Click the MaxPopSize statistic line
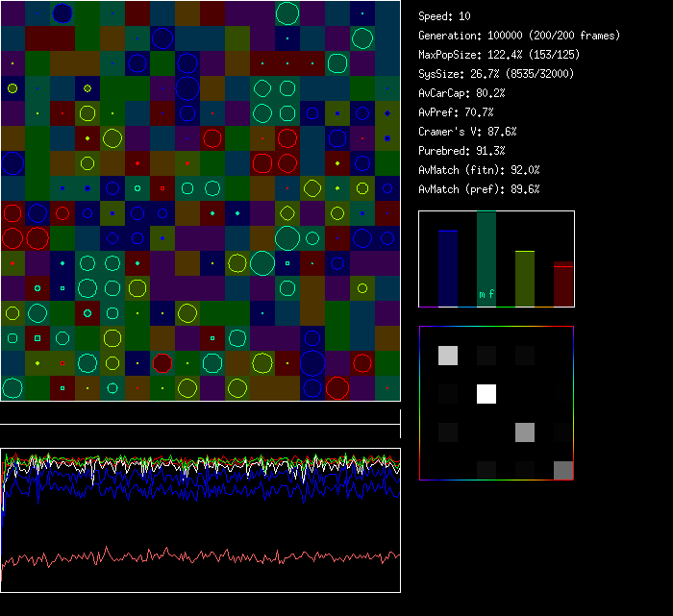 tap(499, 55)
